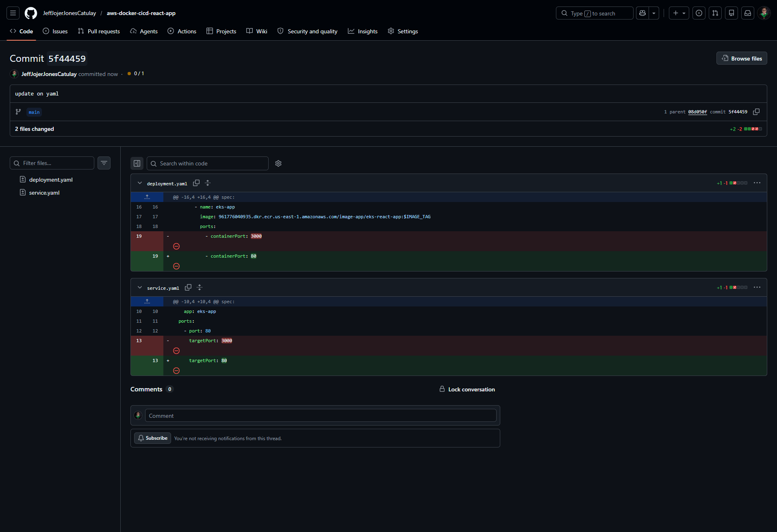Screen dimensions: 777x532
Task: Open the Create new plus dropdown
Action: [679, 13]
